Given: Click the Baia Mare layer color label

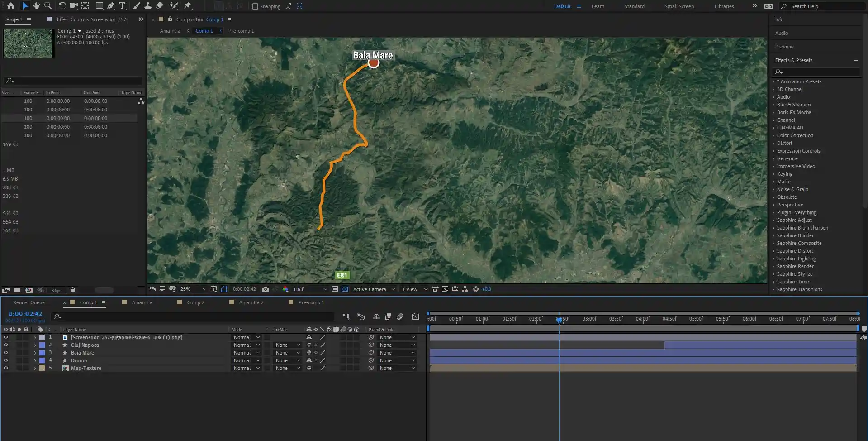Looking at the screenshot, I should point(42,353).
